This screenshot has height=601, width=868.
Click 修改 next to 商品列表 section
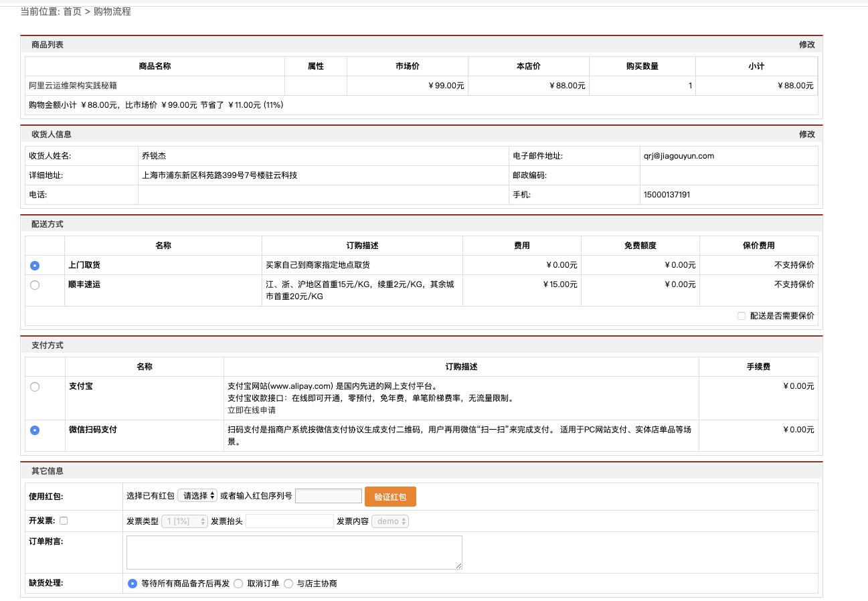coord(807,44)
